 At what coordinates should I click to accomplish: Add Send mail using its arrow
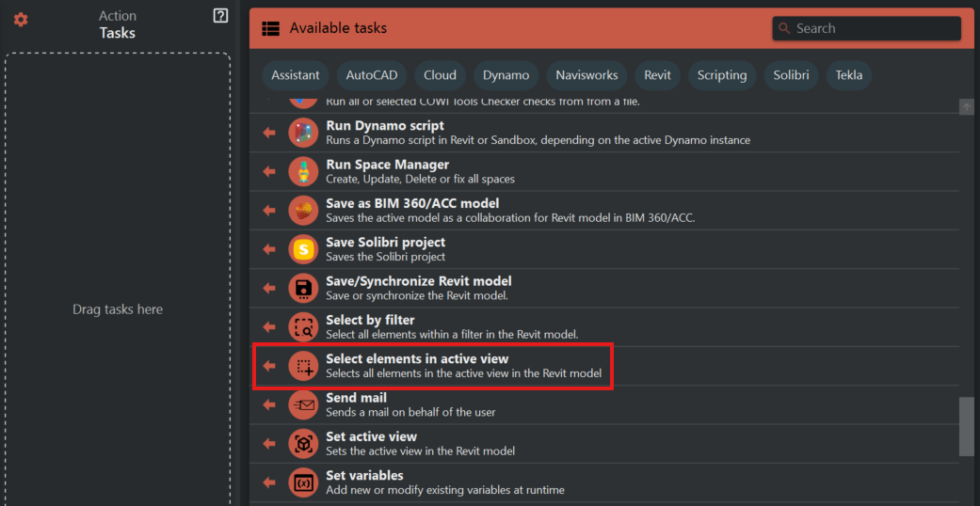point(269,404)
